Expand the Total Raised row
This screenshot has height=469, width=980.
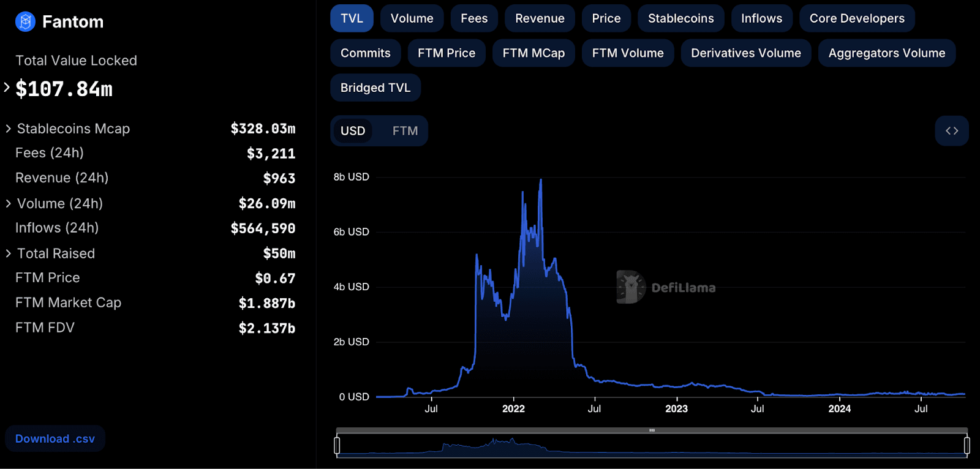(8, 253)
